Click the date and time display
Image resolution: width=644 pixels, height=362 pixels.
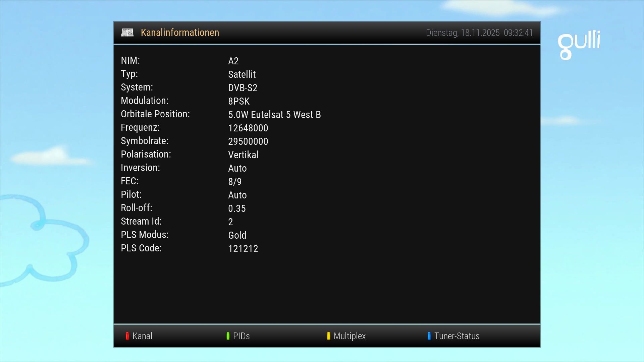[479, 33]
